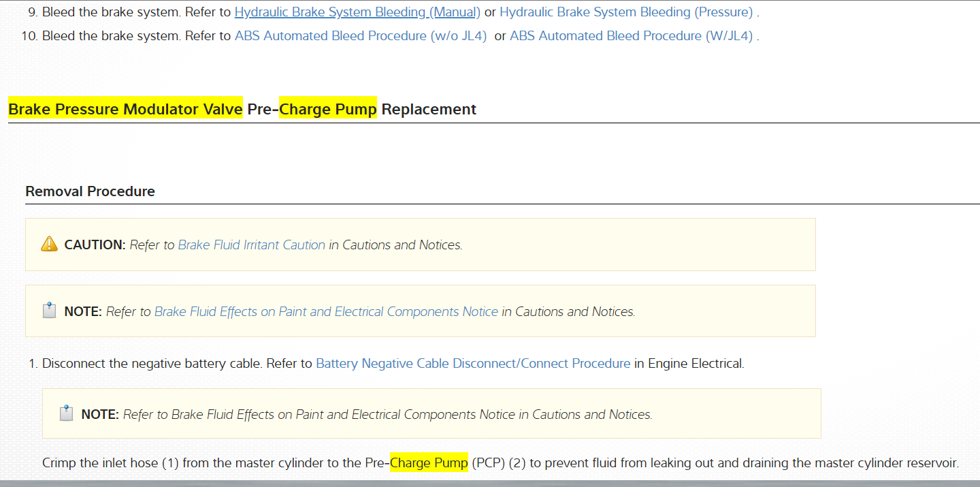Click the "Crimp the inlet hose" sentence start
This screenshot has height=487, width=980.
click(x=88, y=463)
